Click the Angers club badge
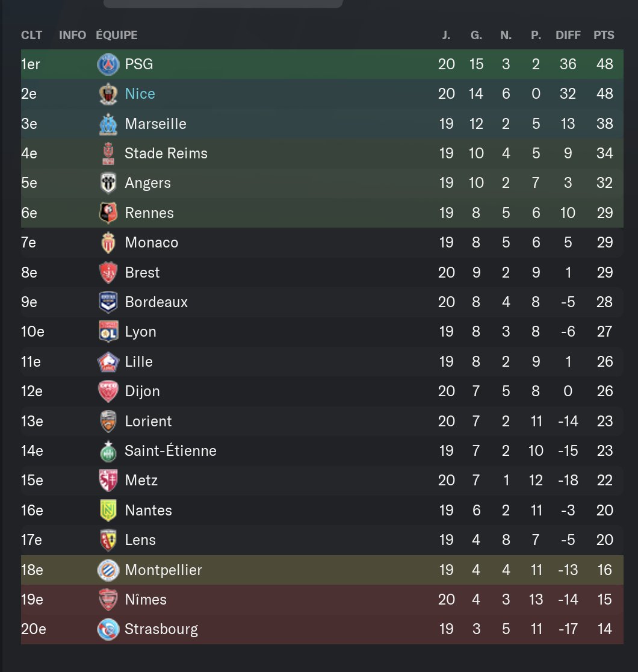This screenshot has width=638, height=672. click(x=108, y=183)
